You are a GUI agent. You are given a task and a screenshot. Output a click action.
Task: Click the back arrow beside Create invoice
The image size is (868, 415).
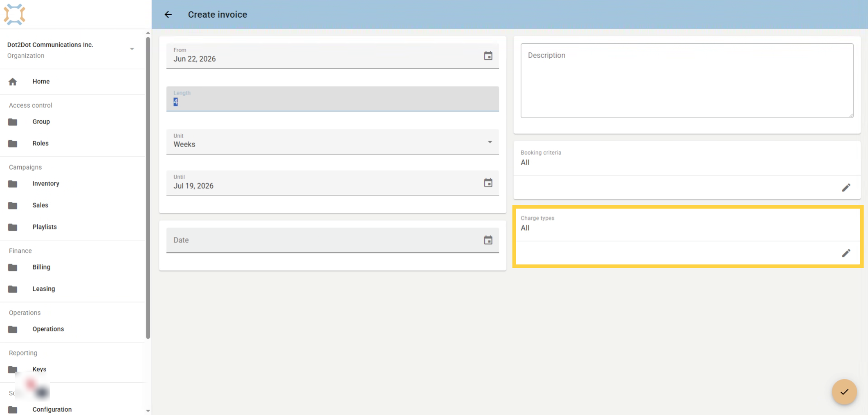coord(168,14)
